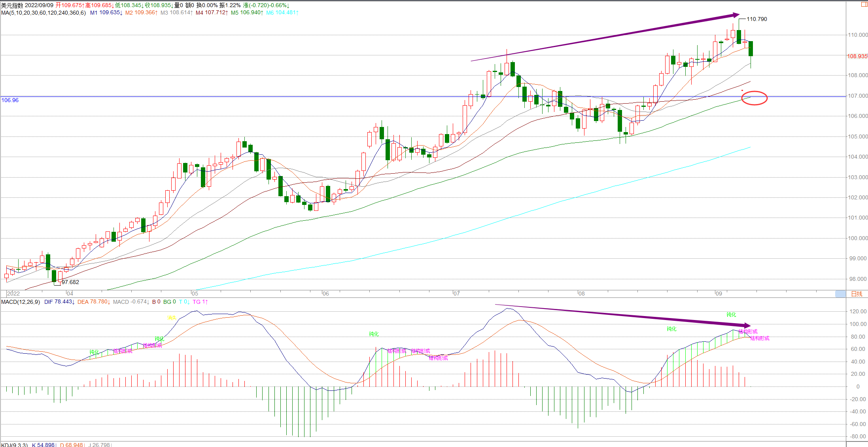Click the M1 109.635 moving average value
This screenshot has height=447, width=868.
[x=106, y=13]
